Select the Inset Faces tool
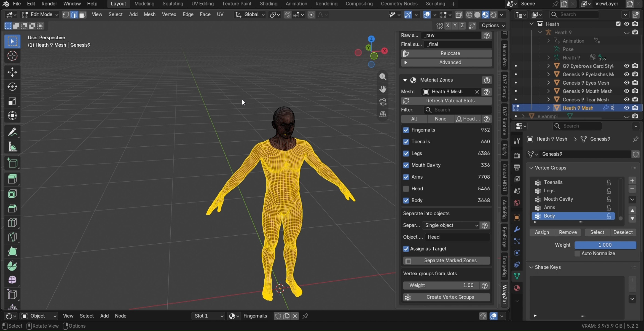Image resolution: width=644 pixels, height=331 pixels. point(12,194)
